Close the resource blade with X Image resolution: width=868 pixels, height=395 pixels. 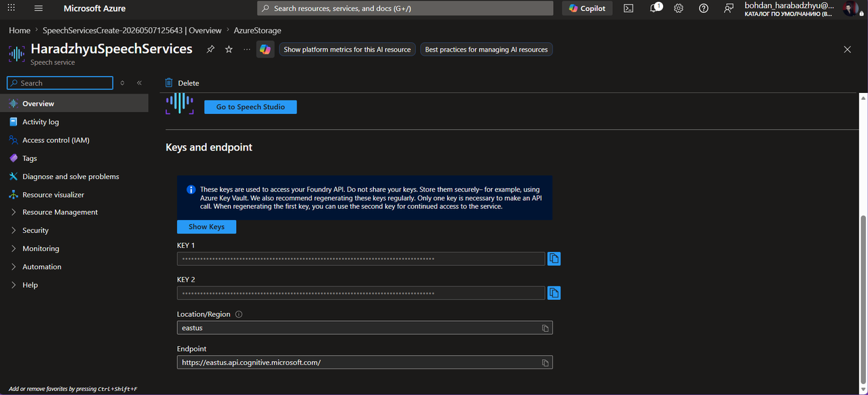[847, 50]
